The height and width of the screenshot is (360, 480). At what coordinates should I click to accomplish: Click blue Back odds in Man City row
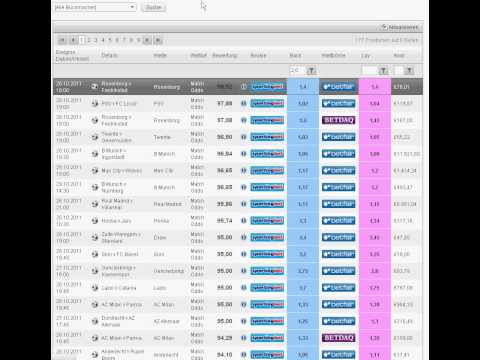click(x=303, y=171)
